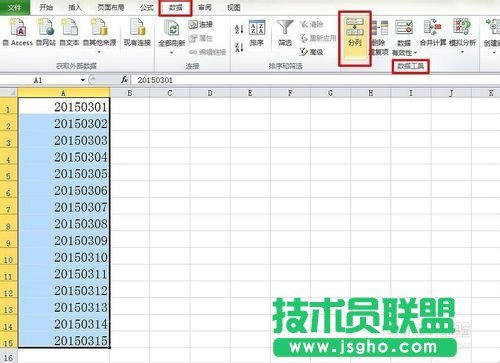Click Reapply (重新应用) filter button
The width and height of the screenshot is (500, 363).
point(318,38)
